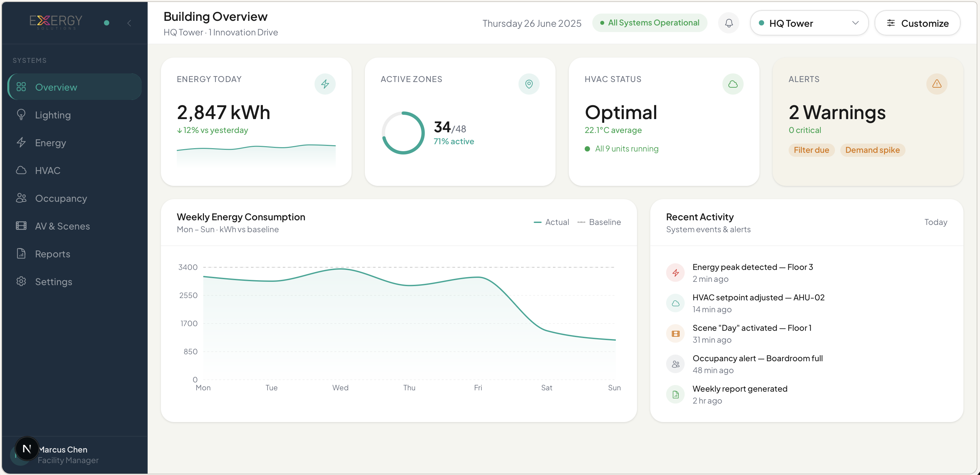Click the Occupancy people icon in the sidebar
Image resolution: width=980 pixels, height=475 pixels.
pyautogui.click(x=21, y=198)
